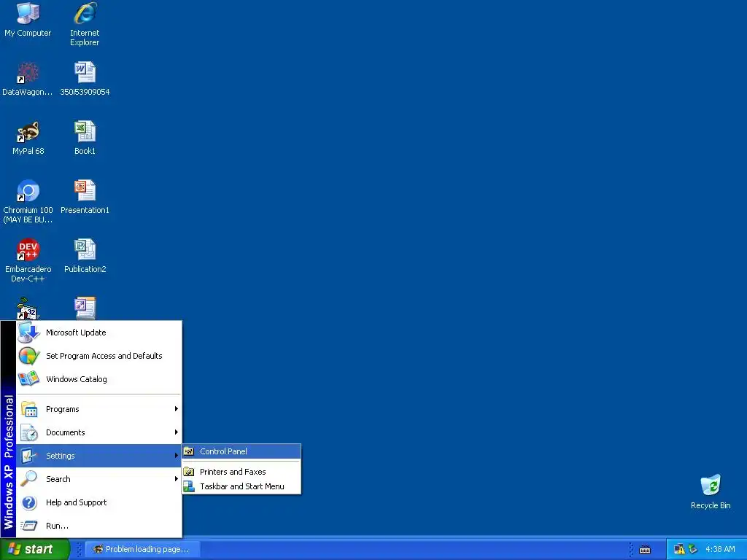Switch to Problem loading page taskbar button
Screen dimensions: 747x560
pos(142,550)
